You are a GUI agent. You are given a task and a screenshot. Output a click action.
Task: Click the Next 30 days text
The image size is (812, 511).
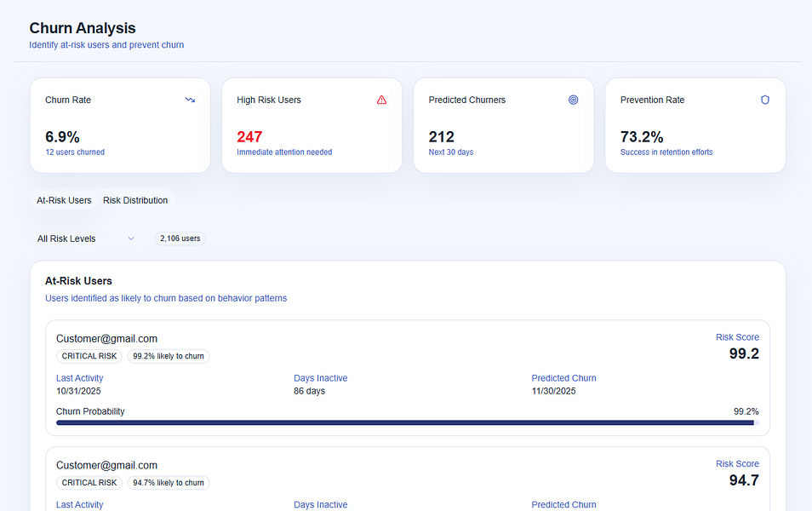coord(451,152)
